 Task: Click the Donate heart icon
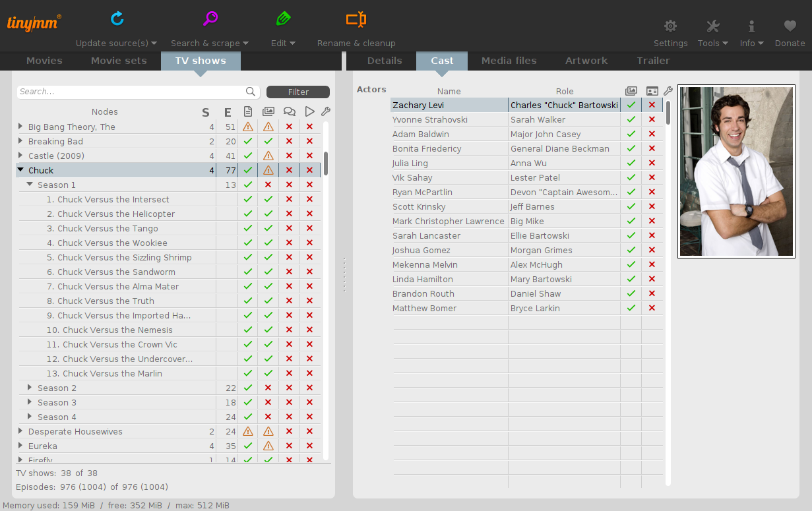(x=790, y=26)
